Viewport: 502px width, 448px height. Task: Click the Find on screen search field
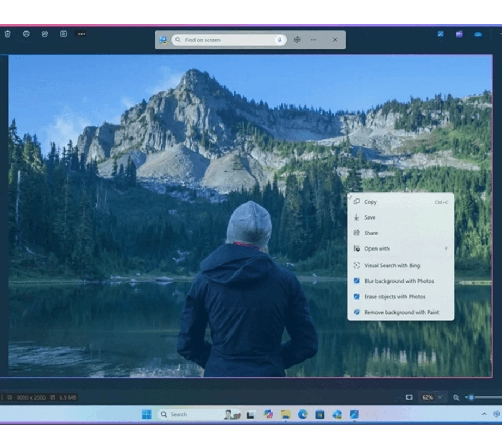point(229,40)
